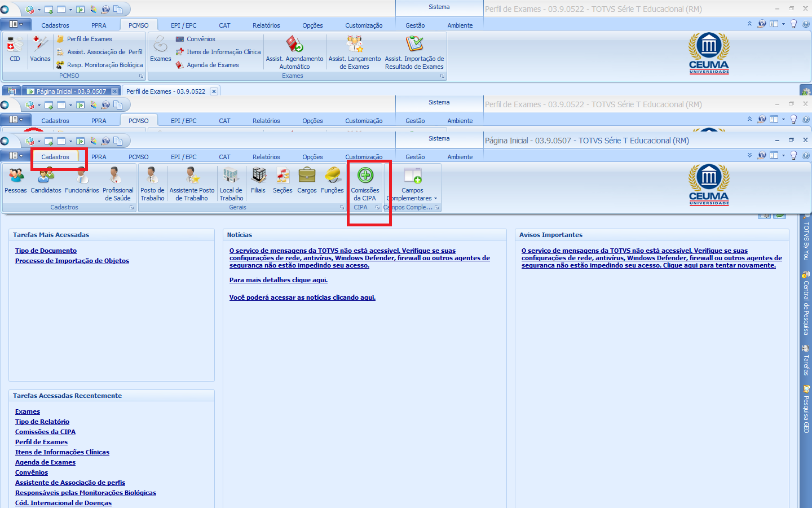Open Profissional de Saúde icon
The width and height of the screenshot is (812, 508).
118,184
